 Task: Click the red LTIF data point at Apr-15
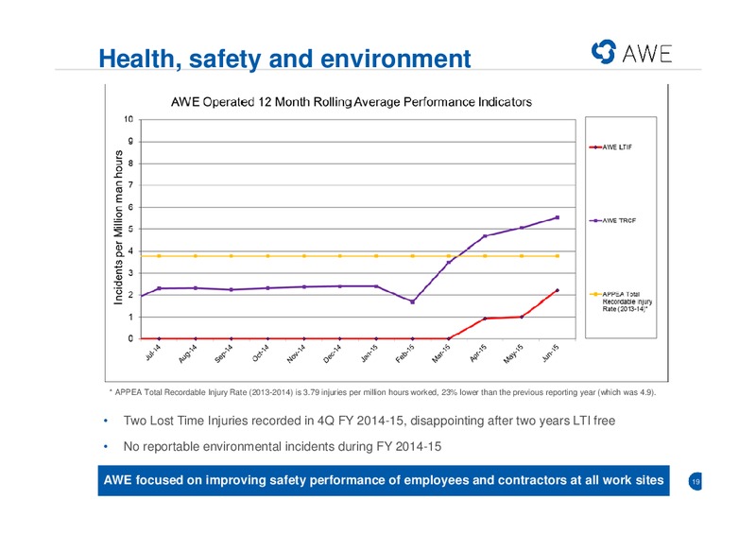pos(485,319)
